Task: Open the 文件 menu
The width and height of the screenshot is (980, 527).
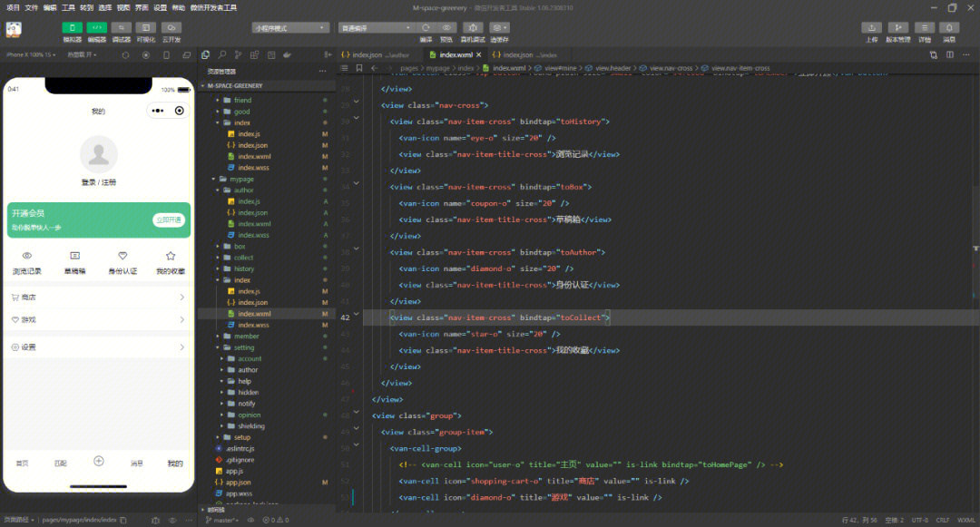Action: tap(31, 7)
